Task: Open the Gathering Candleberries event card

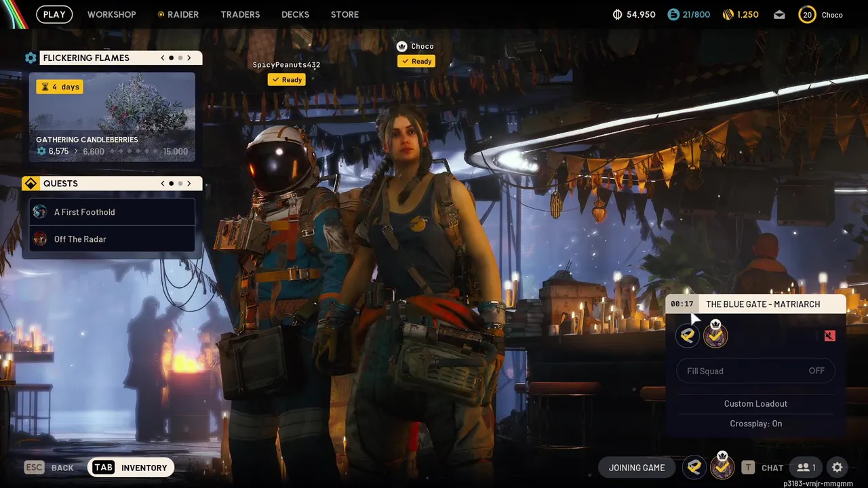Action: (x=112, y=117)
